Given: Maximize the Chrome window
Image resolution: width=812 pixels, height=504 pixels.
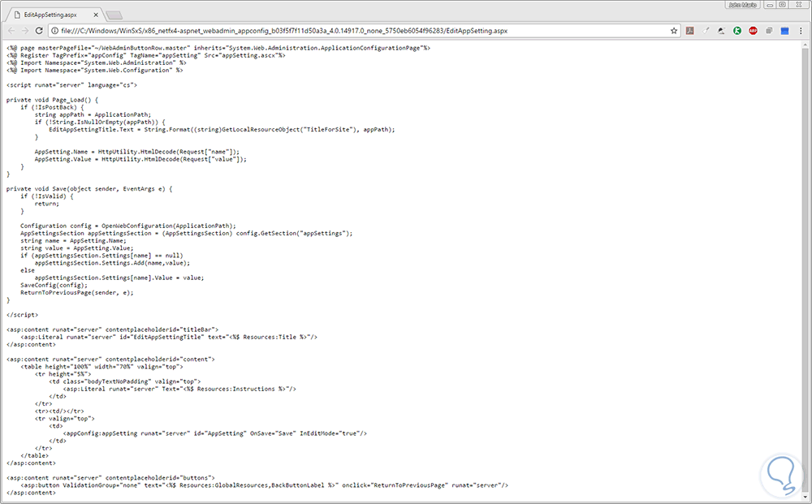Looking at the screenshot, I should (783, 5).
